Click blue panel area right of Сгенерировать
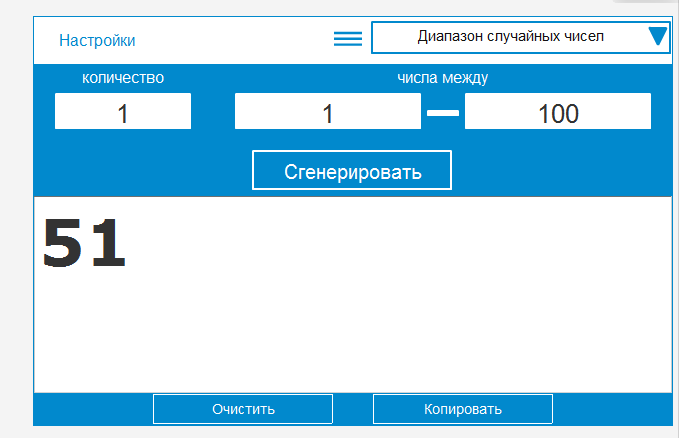Screen dimensions: 687x438 [x=560, y=170]
